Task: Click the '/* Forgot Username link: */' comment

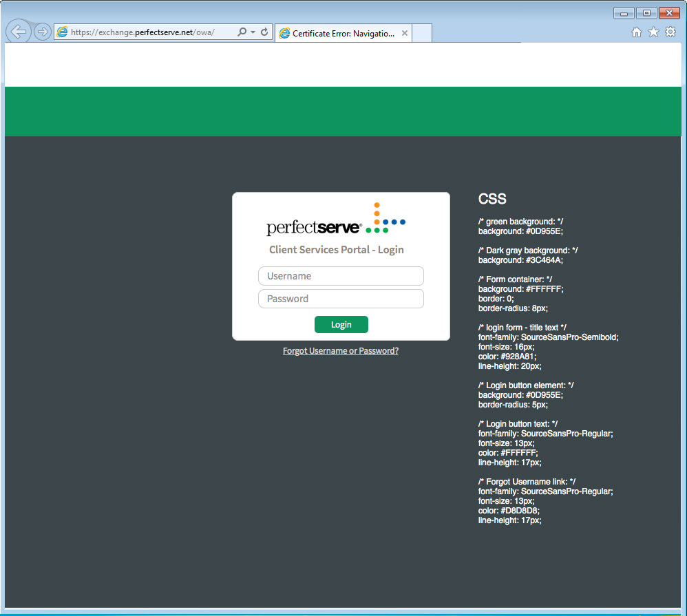Action: 527,482
